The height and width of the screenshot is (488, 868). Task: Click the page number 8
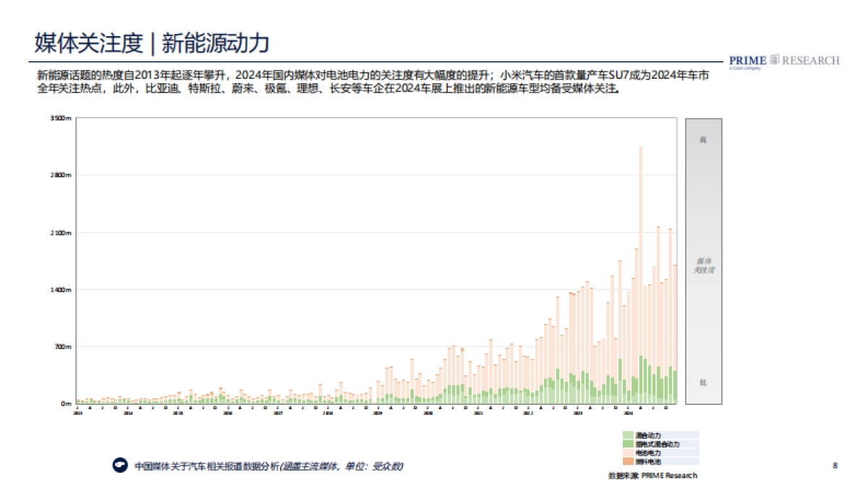837,463
